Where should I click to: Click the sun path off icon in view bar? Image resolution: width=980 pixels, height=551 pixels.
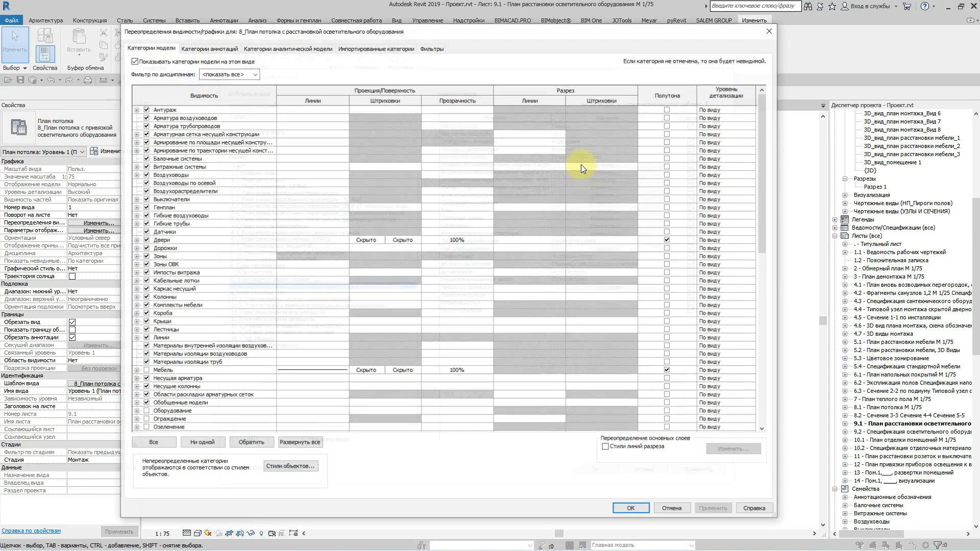(208, 533)
